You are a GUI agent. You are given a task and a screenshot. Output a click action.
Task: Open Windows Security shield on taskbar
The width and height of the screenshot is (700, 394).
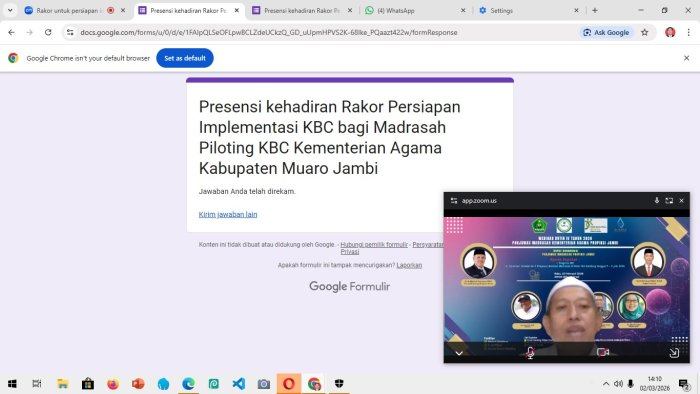pyautogui.click(x=339, y=384)
